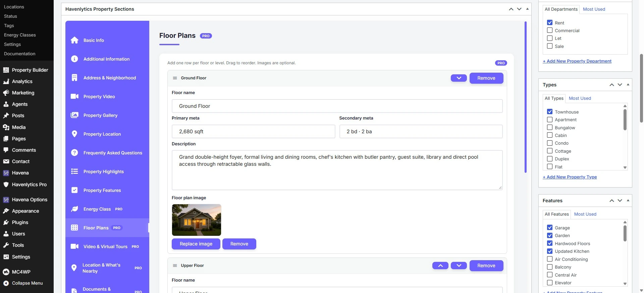Screen dimensions: 644x293
Task: Remove the Ground Floor row
Action: (486, 78)
